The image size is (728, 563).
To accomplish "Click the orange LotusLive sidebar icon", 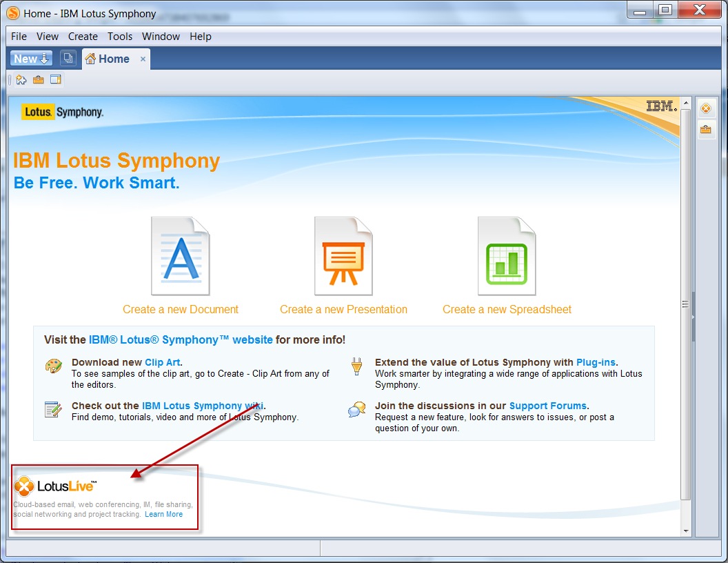I will tap(706, 109).
